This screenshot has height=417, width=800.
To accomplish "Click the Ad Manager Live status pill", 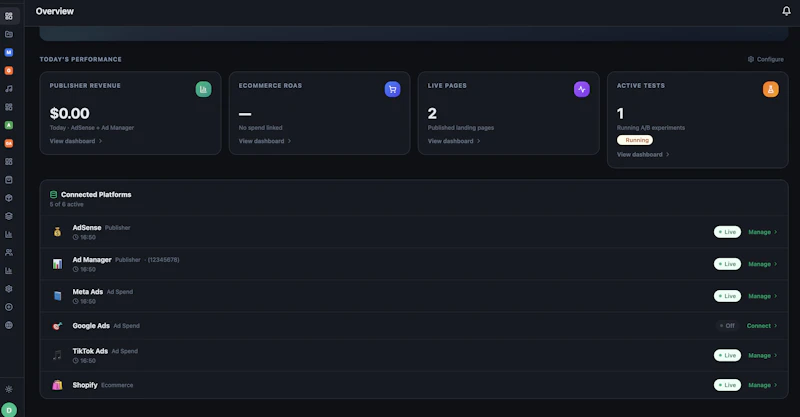I will pyautogui.click(x=727, y=264).
